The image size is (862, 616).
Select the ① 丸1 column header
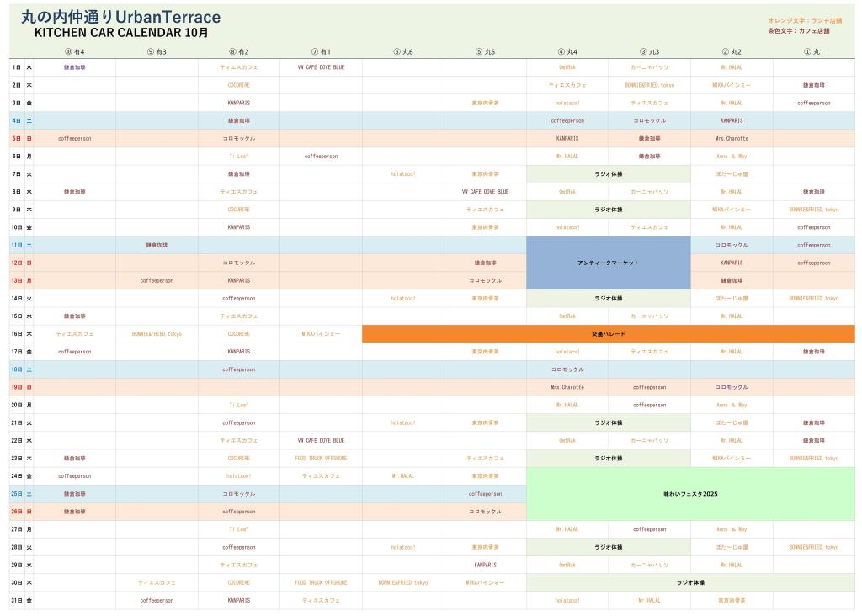tap(813, 51)
